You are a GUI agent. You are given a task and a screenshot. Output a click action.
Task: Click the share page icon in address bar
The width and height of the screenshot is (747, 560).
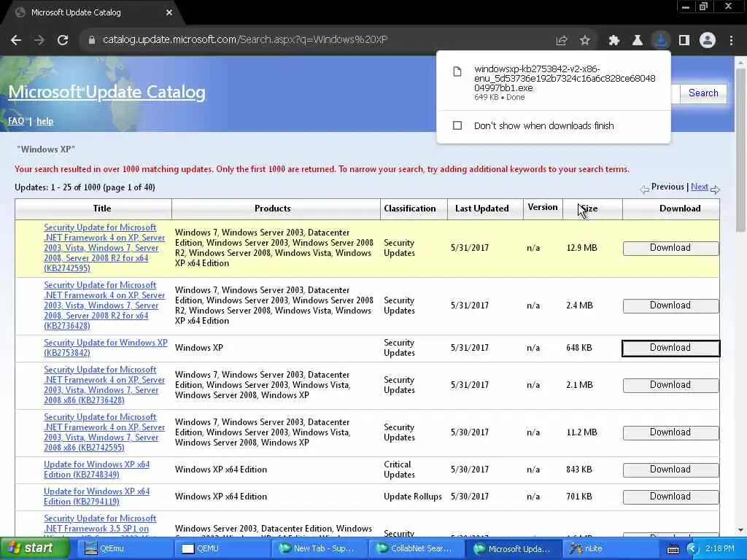[562, 41]
